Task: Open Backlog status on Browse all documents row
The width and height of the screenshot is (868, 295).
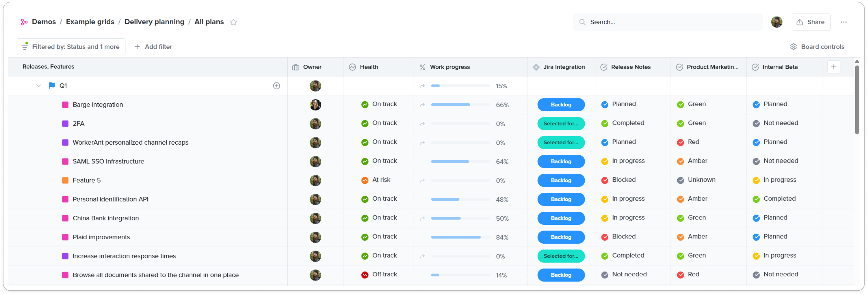Action: [561, 275]
